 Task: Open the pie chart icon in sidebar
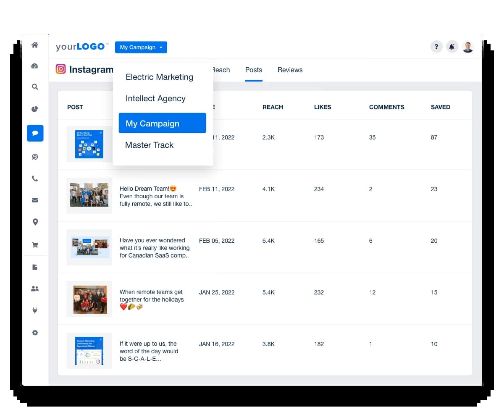(x=35, y=109)
